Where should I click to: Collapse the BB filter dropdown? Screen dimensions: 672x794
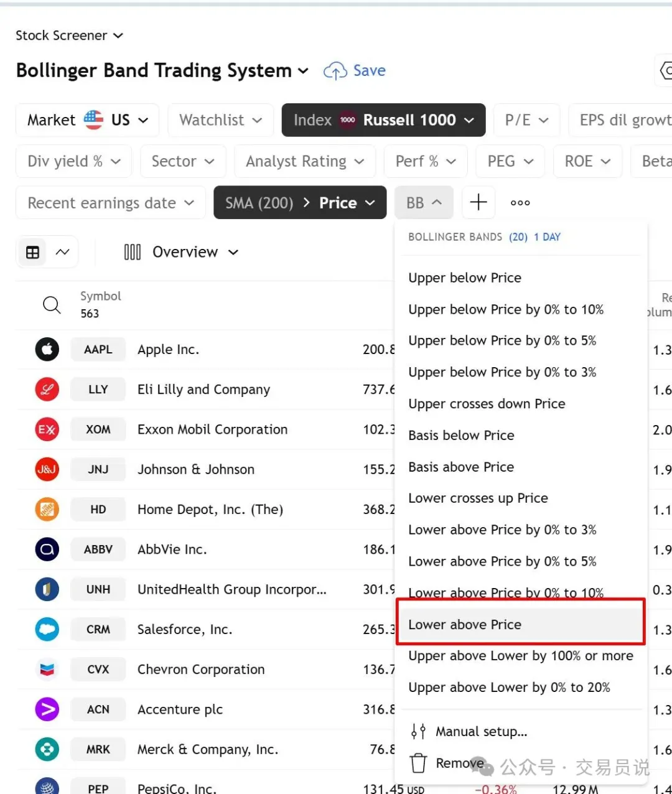424,203
